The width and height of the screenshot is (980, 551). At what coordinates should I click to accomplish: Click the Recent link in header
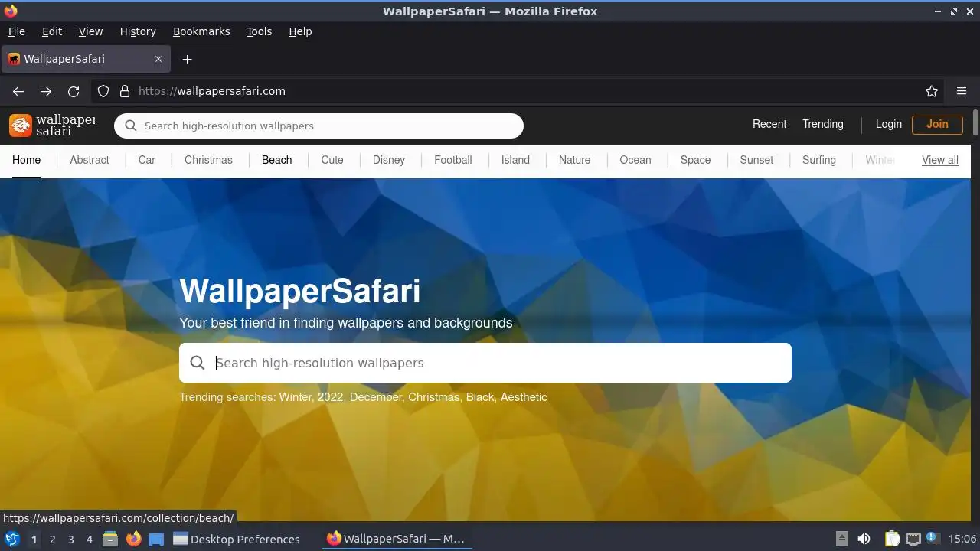[x=769, y=124]
